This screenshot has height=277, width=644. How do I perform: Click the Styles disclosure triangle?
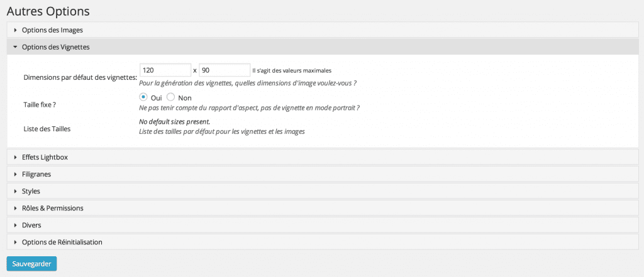(15, 191)
